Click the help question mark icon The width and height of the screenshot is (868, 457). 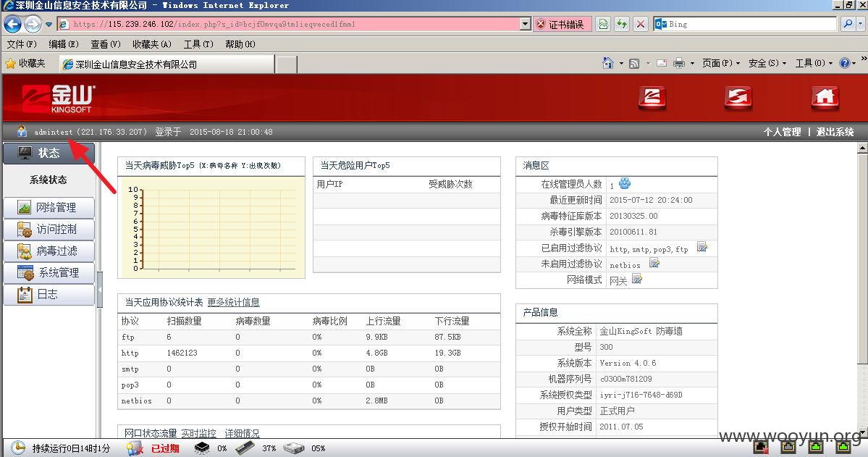844,63
